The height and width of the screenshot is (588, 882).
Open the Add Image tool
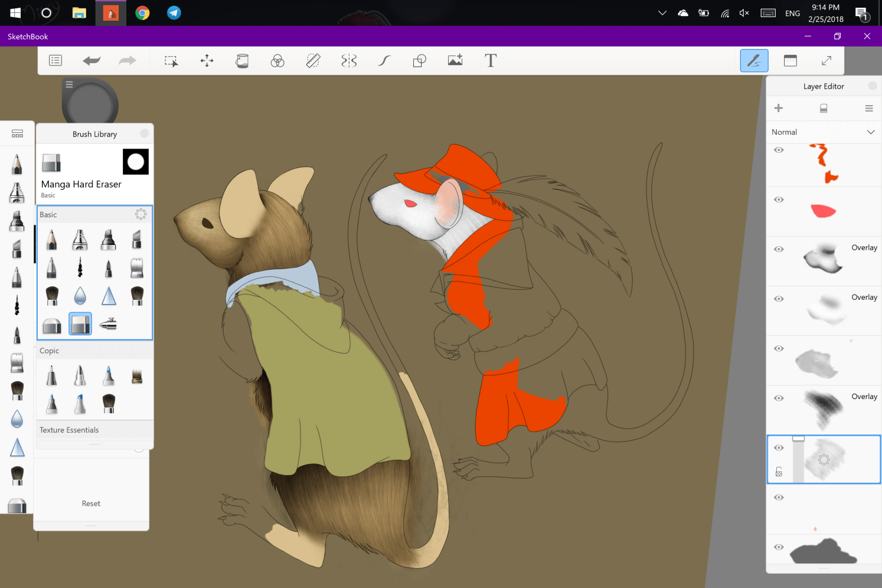tap(455, 61)
